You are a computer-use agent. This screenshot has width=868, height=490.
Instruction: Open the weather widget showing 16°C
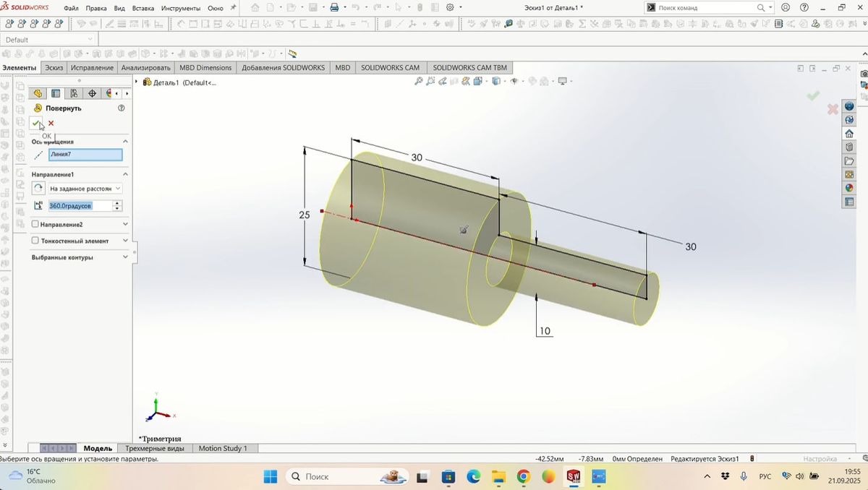click(32, 476)
